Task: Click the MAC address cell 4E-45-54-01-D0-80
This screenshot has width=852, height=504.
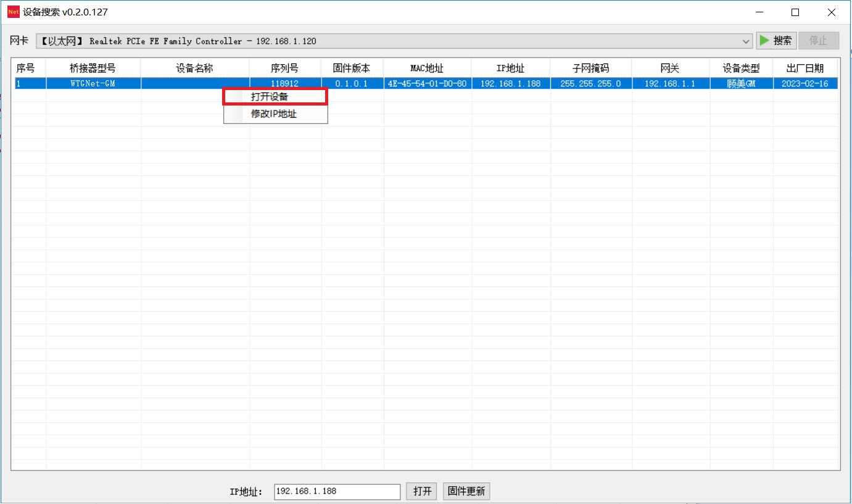Action: click(x=427, y=84)
